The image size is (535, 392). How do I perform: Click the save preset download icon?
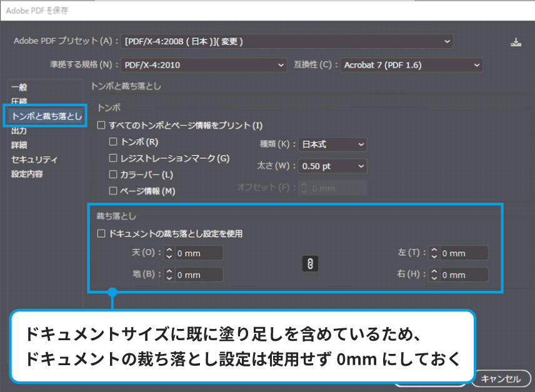(515, 42)
